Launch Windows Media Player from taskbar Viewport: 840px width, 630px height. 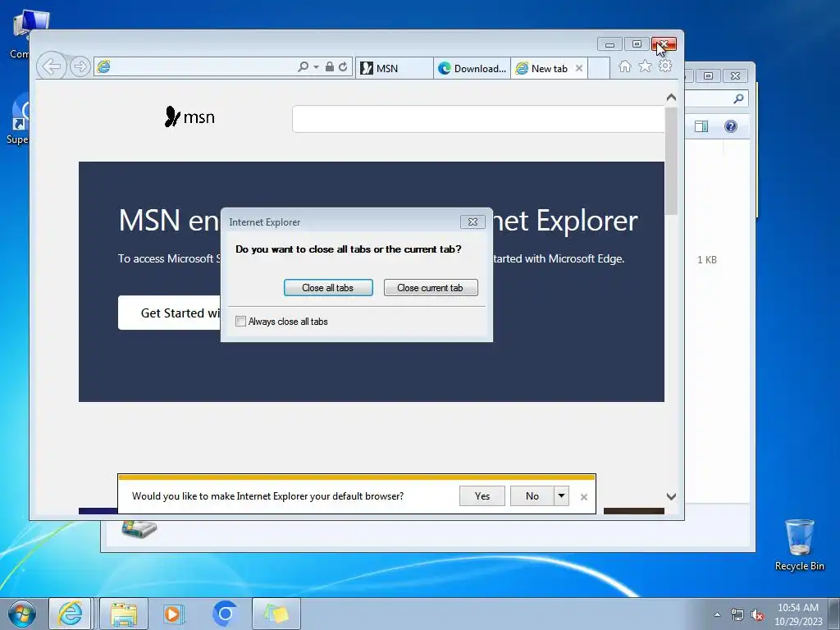pos(174,614)
